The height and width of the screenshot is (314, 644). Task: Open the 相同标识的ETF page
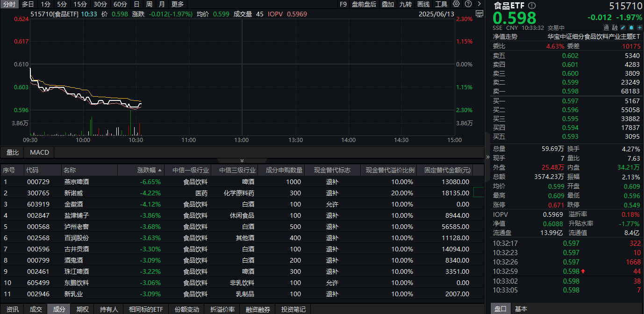tap(146, 309)
